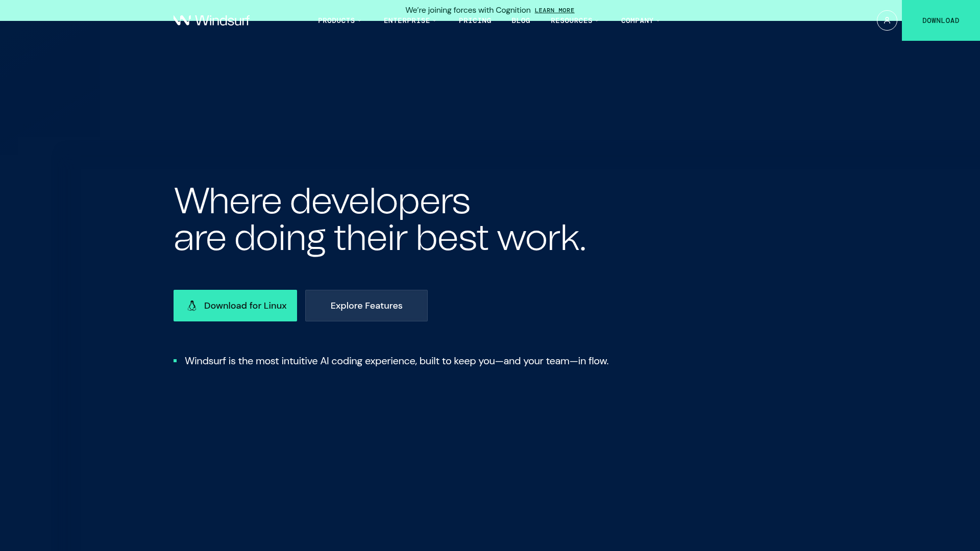Open the Company dropdown menu

637,20
